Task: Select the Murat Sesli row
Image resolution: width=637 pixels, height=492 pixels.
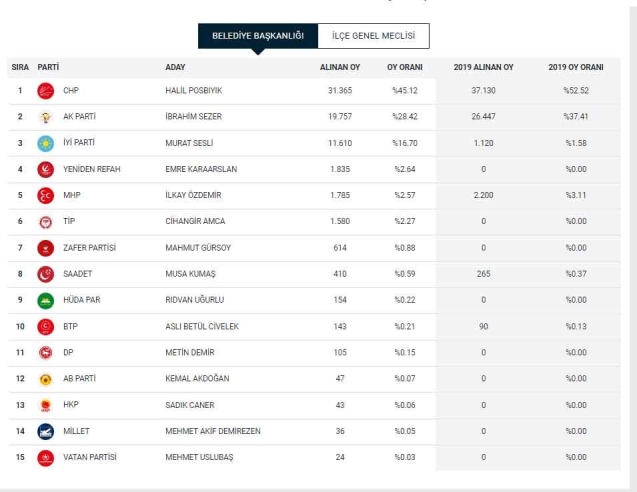Action: [x=318, y=143]
